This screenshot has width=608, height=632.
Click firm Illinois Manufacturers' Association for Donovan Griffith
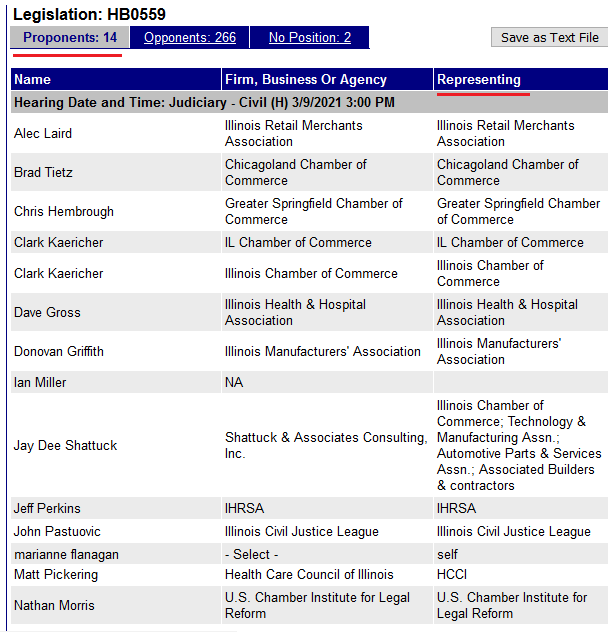(x=323, y=351)
